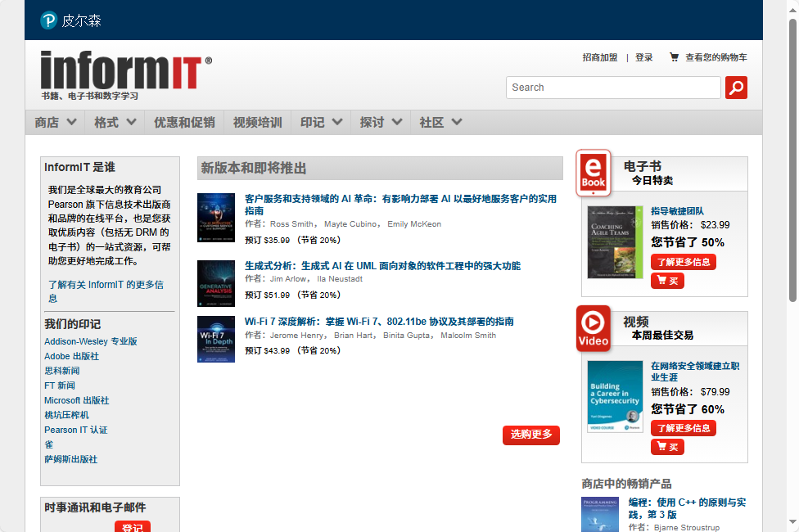Screen dimensions: 799x532
Task: Open 编程:使用 C++ 的原则与实践 link
Action: coord(687,508)
